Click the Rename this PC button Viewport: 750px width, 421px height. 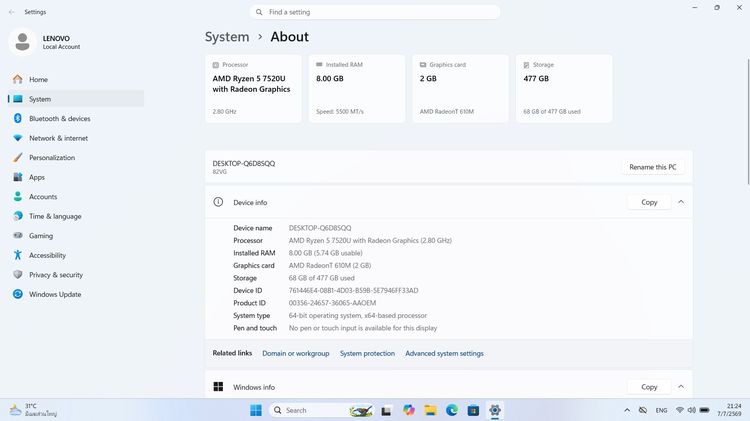652,167
